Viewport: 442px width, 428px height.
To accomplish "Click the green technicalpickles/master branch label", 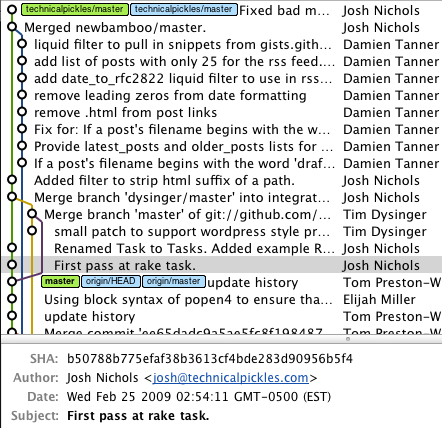I will point(74,9).
